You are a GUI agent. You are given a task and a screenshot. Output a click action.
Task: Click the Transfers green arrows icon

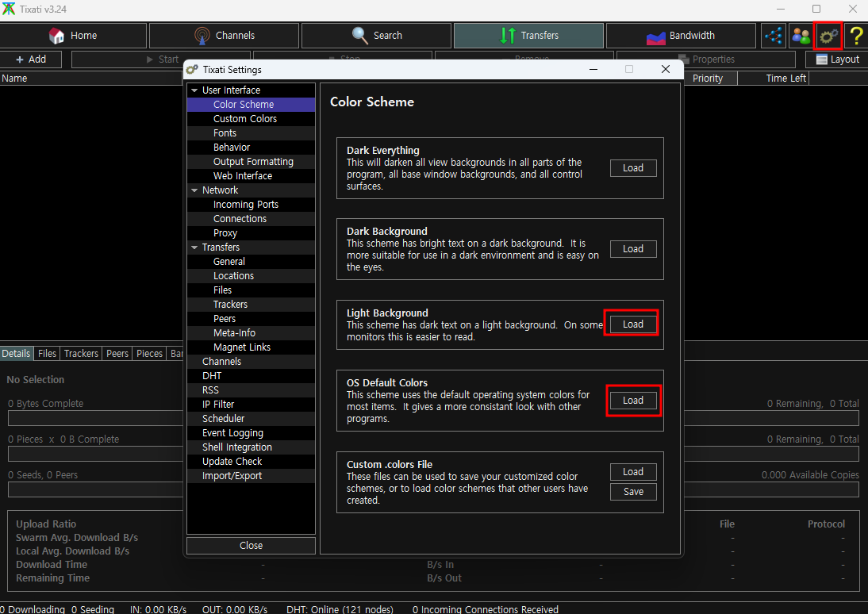point(508,36)
